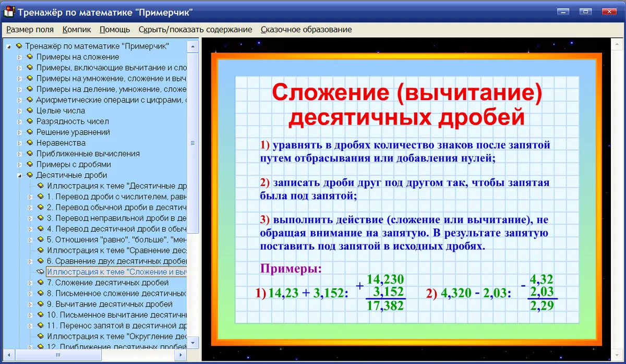This screenshot has width=626, height=364.
Task: Click the book icon beside "11. Перенос запятой"
Action: click(40, 325)
